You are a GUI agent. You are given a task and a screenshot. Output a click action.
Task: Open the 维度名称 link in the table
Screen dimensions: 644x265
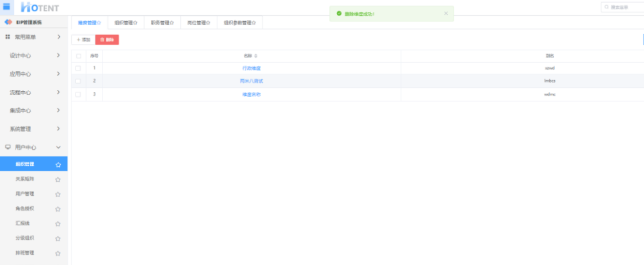point(251,94)
